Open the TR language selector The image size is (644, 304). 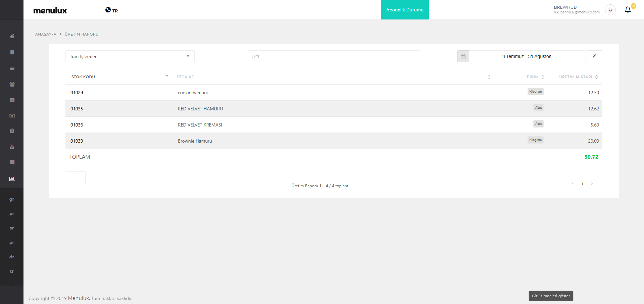point(112,10)
